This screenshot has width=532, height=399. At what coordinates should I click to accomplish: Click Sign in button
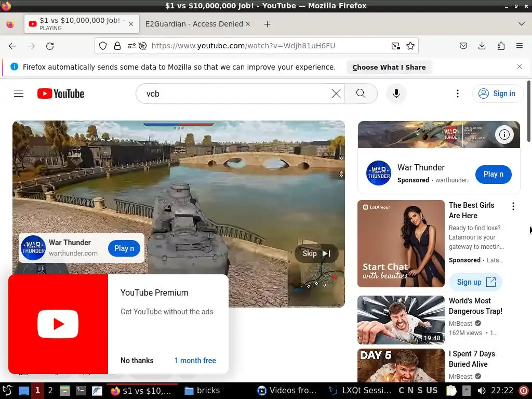coord(497,94)
